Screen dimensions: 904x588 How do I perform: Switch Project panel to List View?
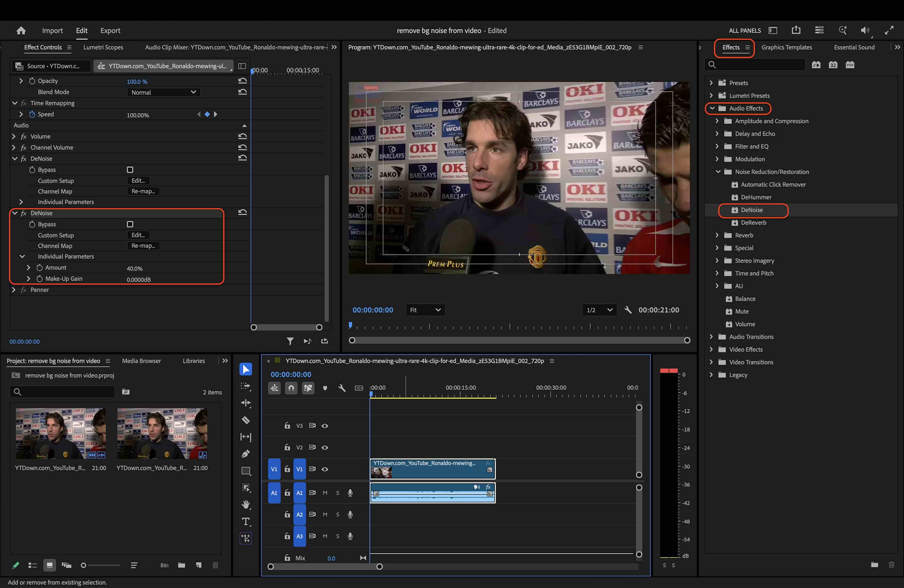33,565
